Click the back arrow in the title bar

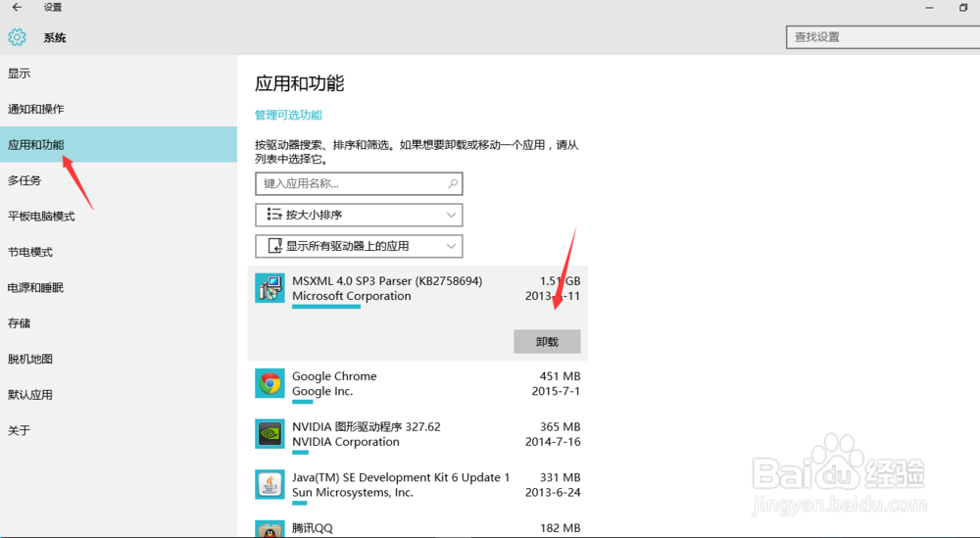pyautogui.click(x=17, y=8)
